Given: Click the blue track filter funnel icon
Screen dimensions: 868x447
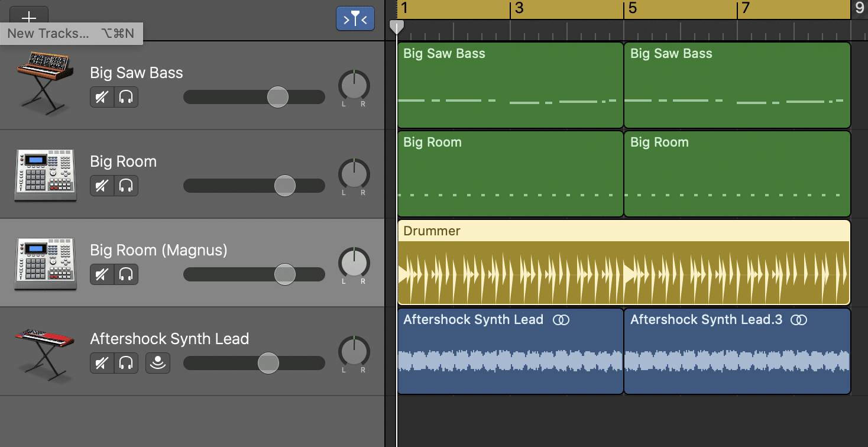Looking at the screenshot, I should [355, 18].
